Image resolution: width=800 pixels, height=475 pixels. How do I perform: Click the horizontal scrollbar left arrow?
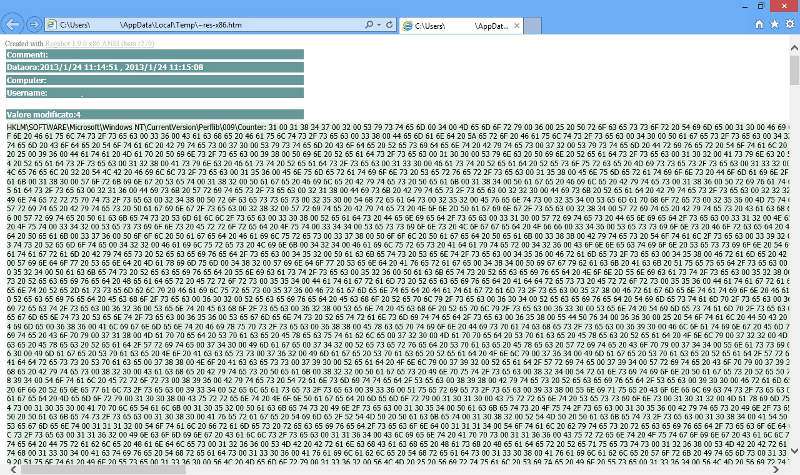click(13, 469)
